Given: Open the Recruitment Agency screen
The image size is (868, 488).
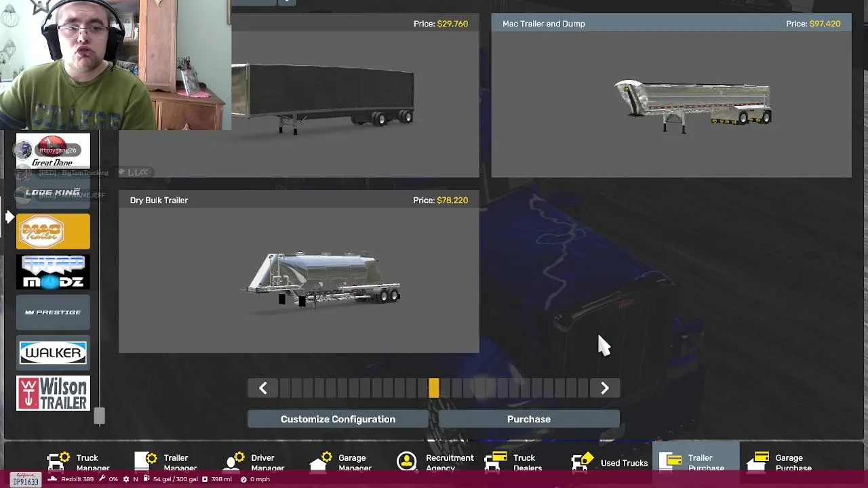Looking at the screenshot, I should click(435, 463).
